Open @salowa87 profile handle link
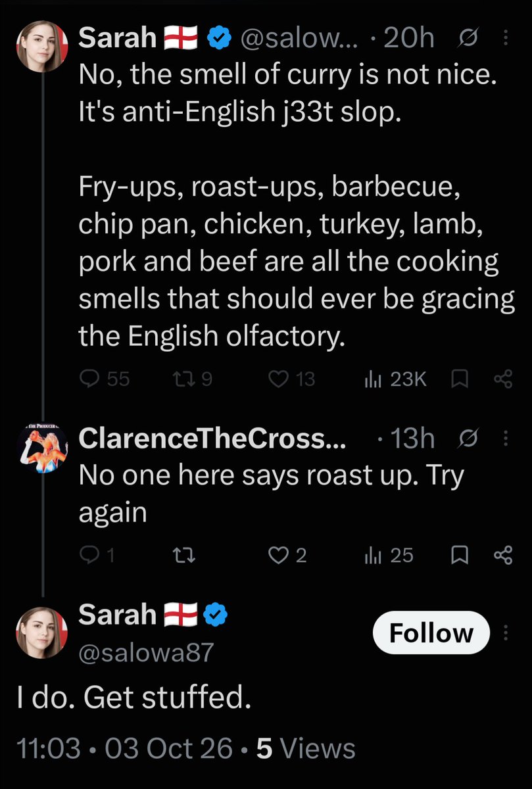 pyautogui.click(x=146, y=651)
